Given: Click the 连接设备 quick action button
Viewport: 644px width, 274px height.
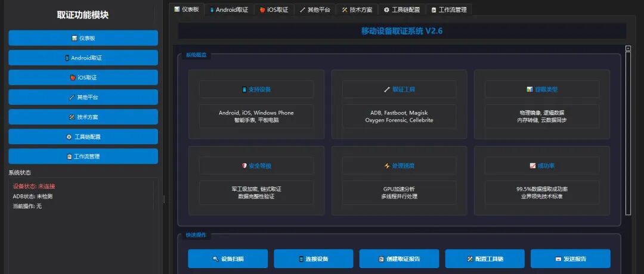Looking at the screenshot, I should click(x=314, y=259).
